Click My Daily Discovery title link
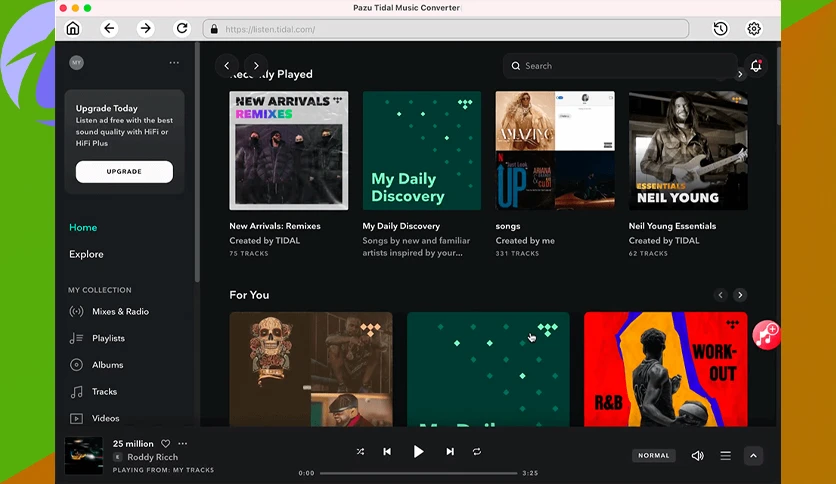The height and width of the screenshot is (484, 836). tap(401, 226)
